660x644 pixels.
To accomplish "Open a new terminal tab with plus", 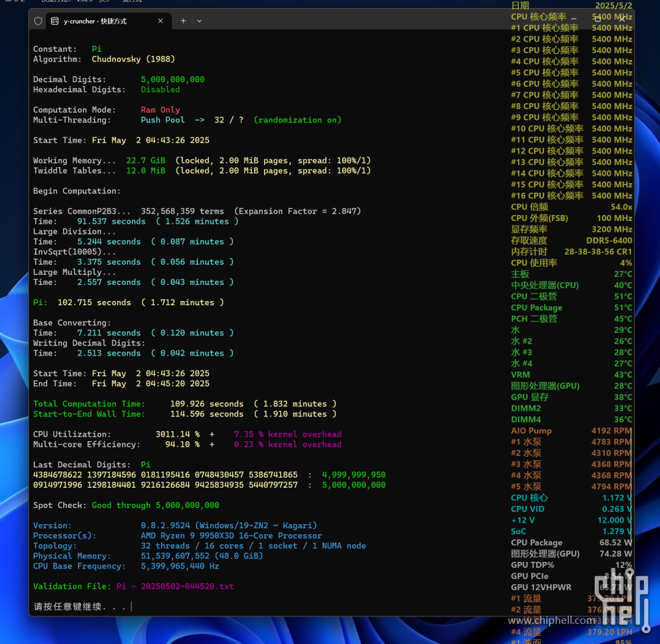I will 183,21.
